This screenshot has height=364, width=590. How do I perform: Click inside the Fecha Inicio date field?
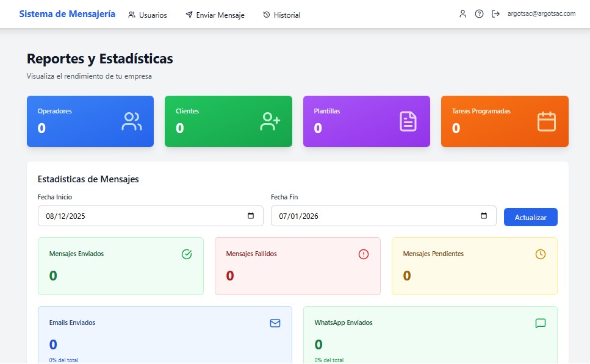pyautogui.click(x=122, y=216)
